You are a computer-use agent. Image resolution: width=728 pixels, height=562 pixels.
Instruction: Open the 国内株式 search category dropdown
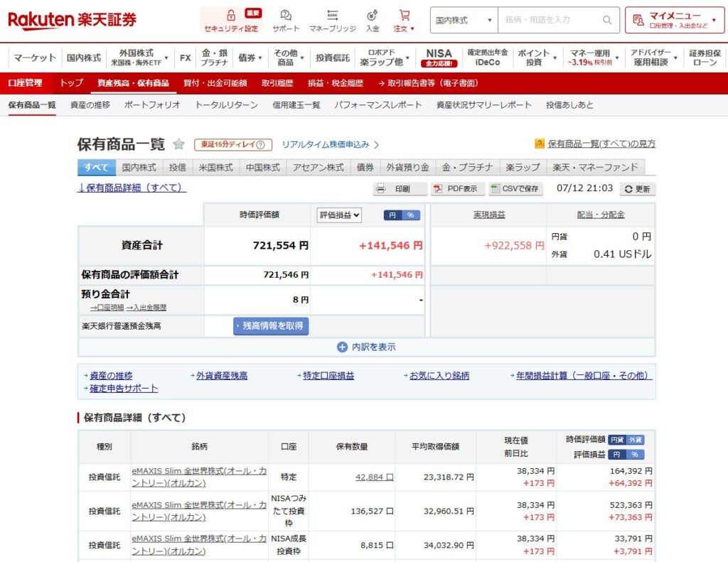click(464, 20)
